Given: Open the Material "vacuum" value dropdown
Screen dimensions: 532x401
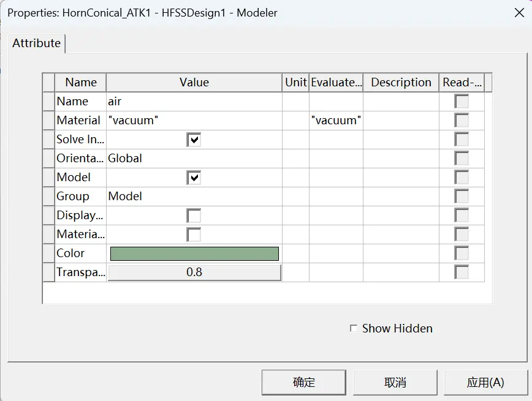Looking at the screenshot, I should [x=194, y=121].
